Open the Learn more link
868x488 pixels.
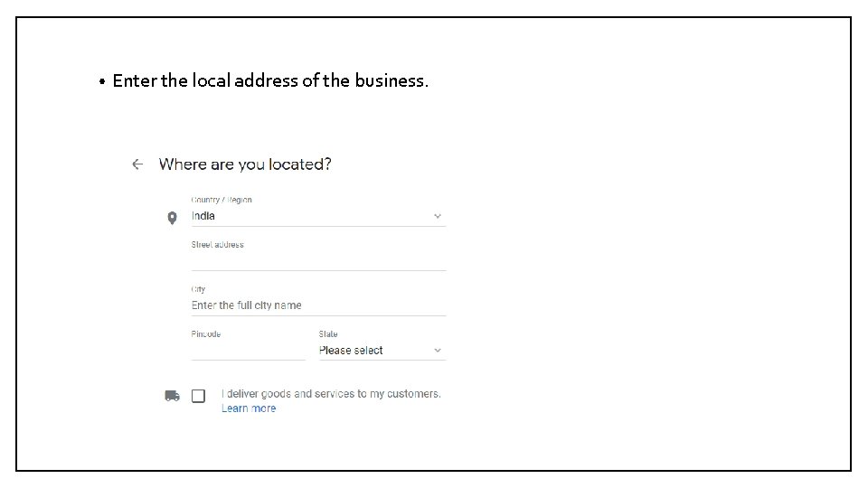[x=249, y=408]
